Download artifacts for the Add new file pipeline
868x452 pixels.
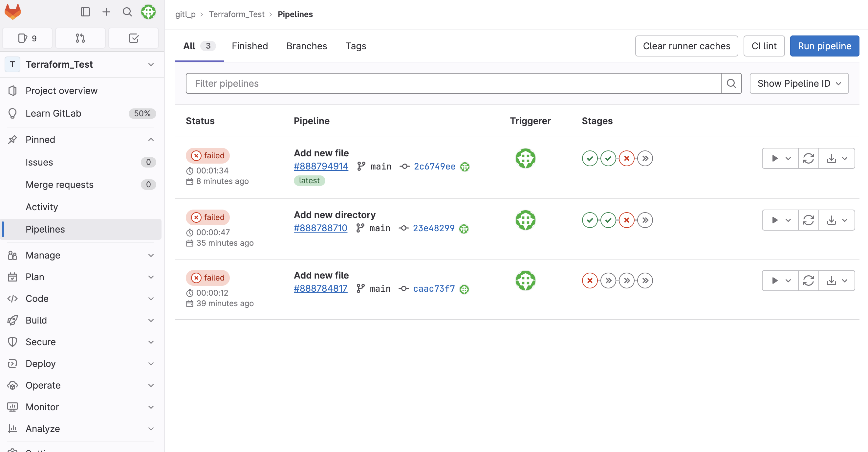pos(831,158)
